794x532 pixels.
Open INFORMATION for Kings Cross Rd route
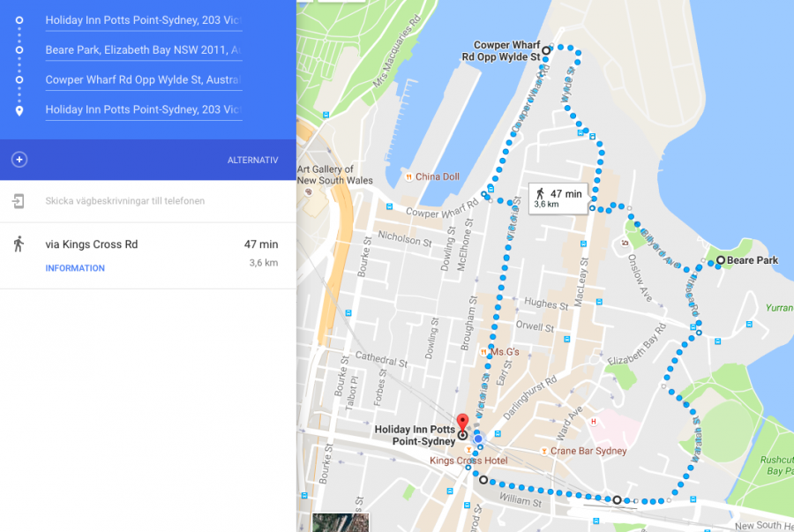pos(75,268)
